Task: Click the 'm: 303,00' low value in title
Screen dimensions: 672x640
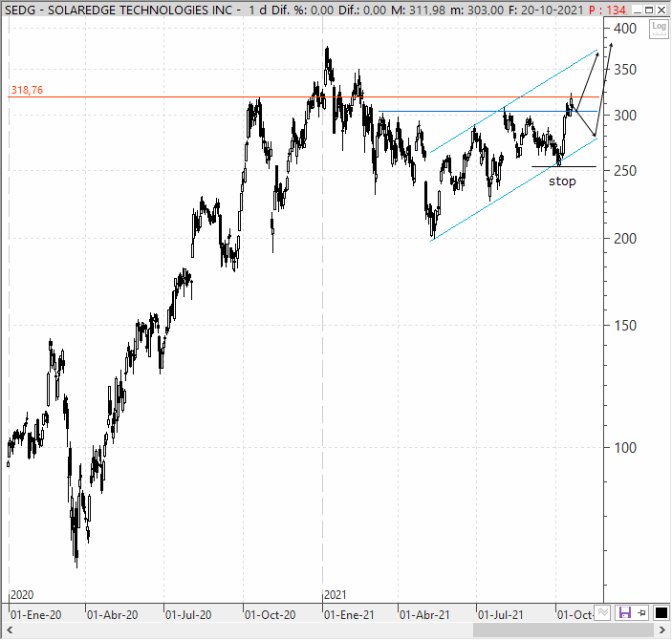Action: click(477, 10)
